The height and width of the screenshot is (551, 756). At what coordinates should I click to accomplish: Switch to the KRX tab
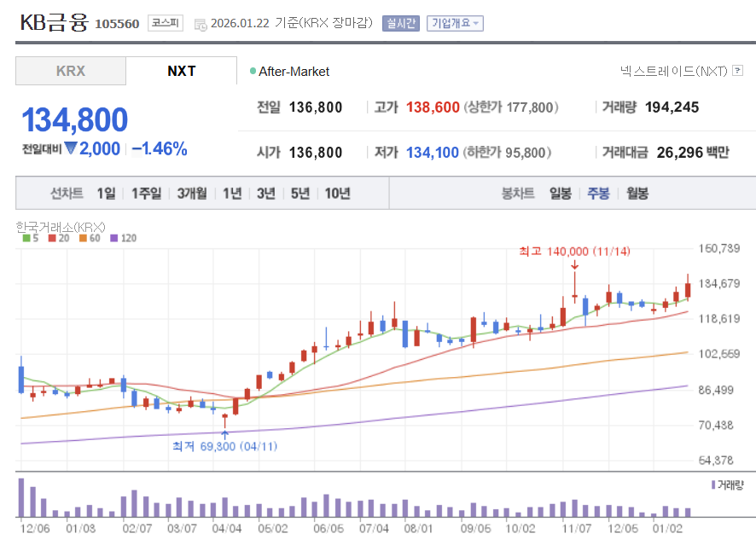click(71, 71)
